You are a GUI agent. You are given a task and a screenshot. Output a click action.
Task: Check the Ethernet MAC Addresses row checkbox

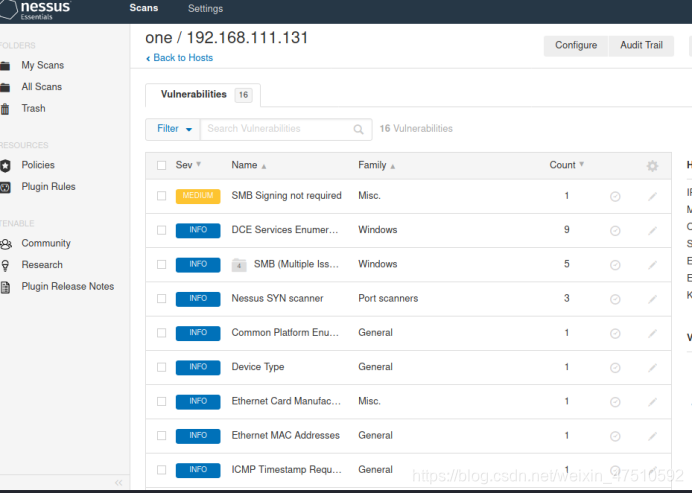(x=161, y=436)
